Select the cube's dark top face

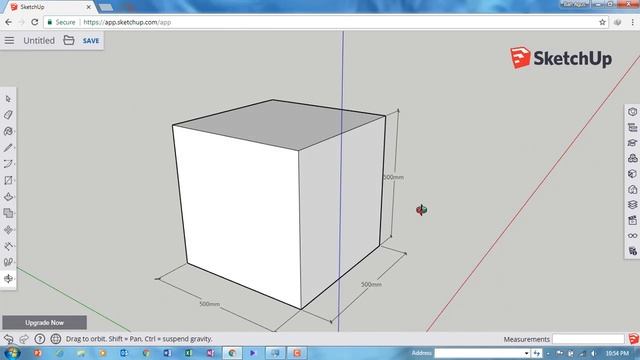click(278, 124)
